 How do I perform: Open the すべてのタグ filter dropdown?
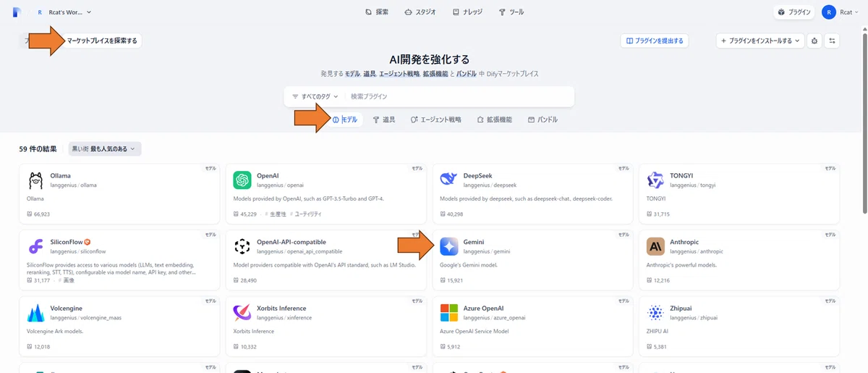(315, 96)
